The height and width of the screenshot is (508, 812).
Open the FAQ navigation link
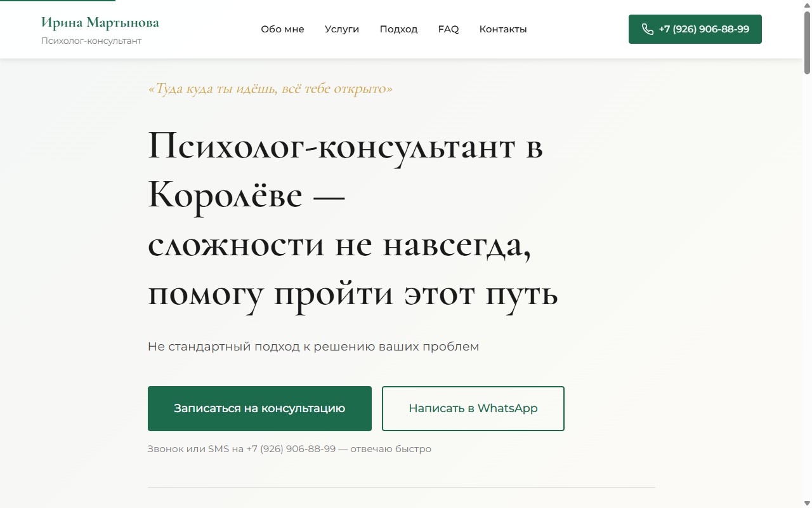tap(449, 29)
